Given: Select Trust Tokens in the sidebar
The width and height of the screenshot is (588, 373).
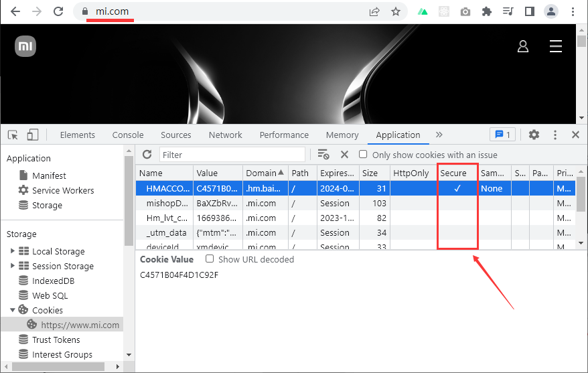Looking at the screenshot, I should click(x=56, y=340).
